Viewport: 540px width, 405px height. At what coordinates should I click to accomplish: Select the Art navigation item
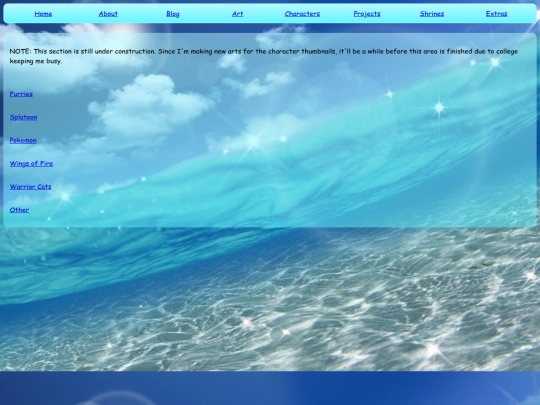238,14
